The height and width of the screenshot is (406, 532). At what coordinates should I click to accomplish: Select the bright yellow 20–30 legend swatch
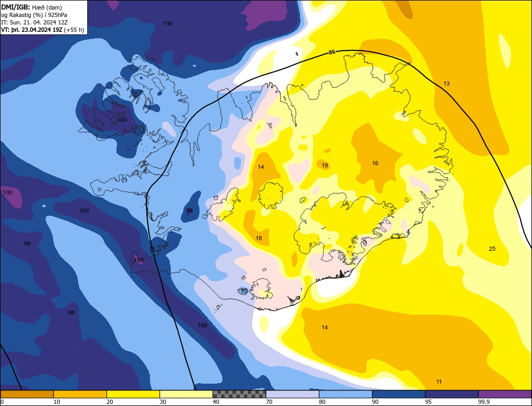(133, 394)
